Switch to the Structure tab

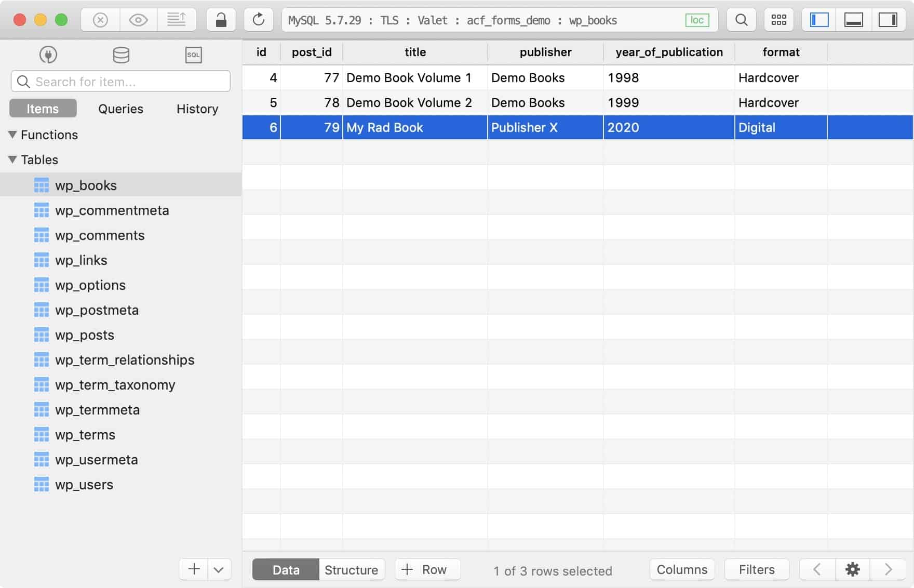351,570
